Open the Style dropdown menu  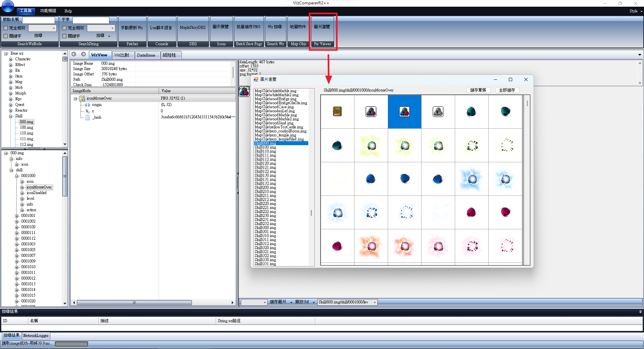click(x=636, y=11)
